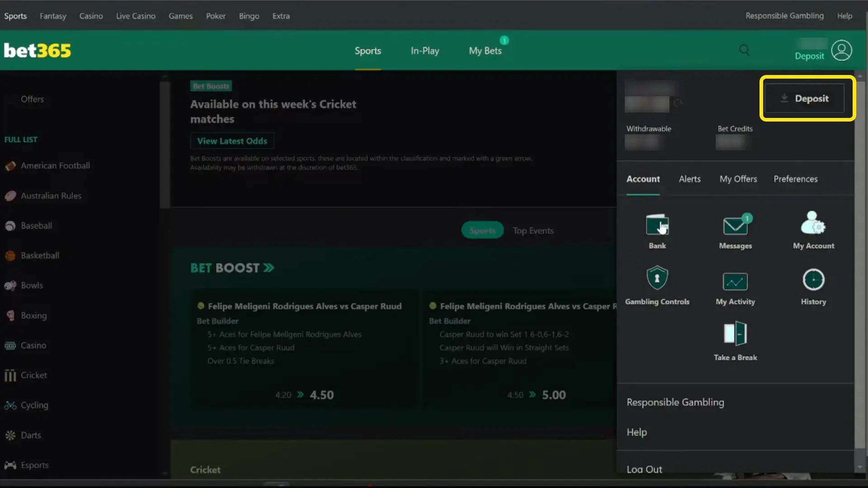Refresh balance using the reload icon
Viewport: 868px width, 488px height.
pyautogui.click(x=678, y=103)
